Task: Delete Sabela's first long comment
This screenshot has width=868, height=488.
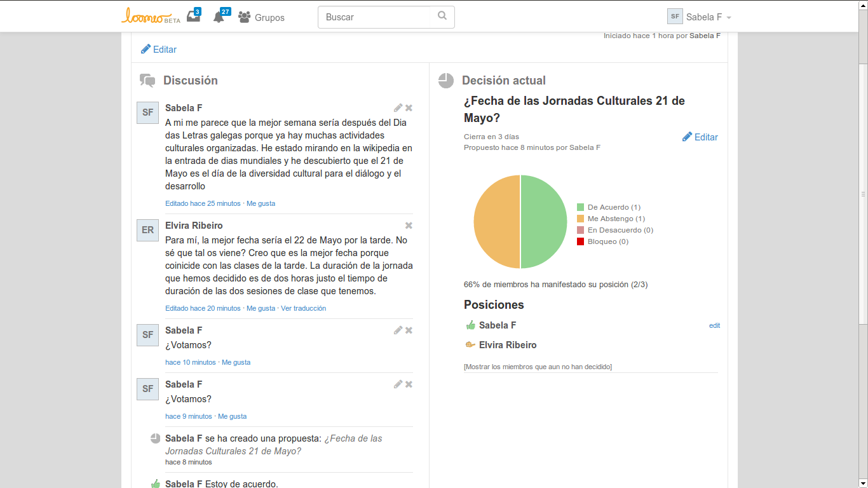Action: pos(409,108)
